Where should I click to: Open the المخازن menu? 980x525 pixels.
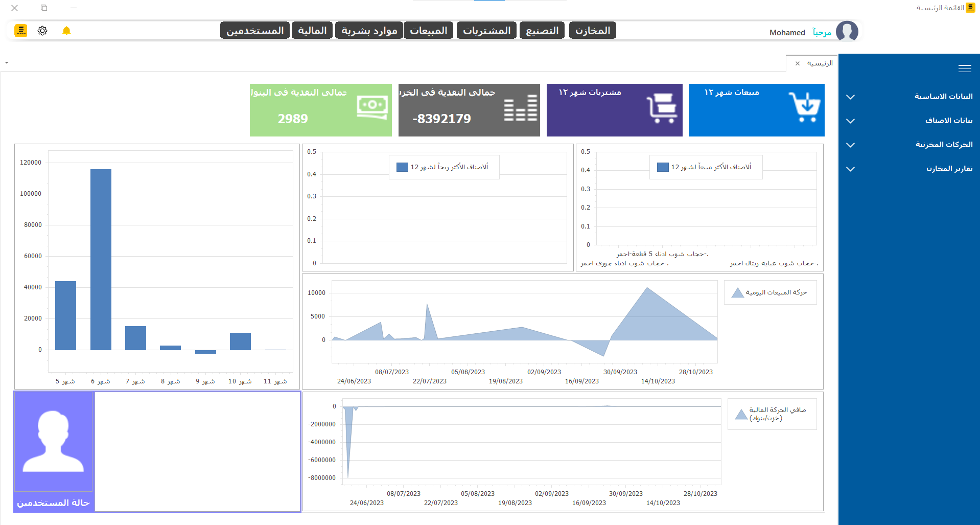[593, 31]
